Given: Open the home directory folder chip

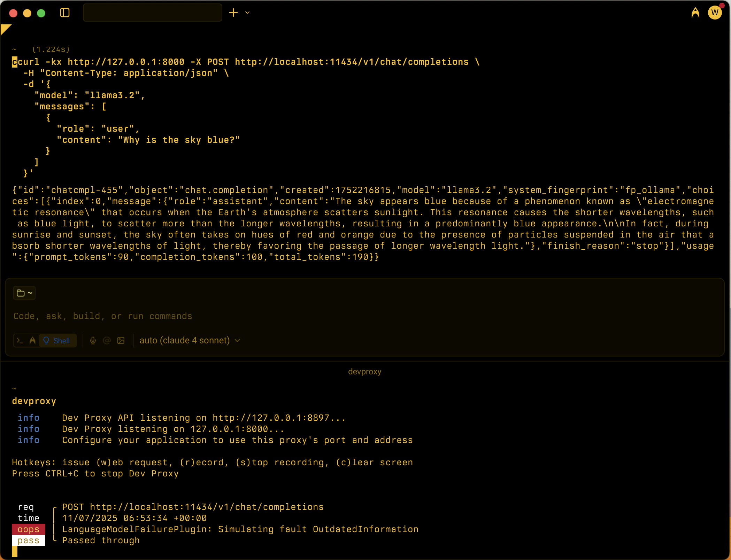Looking at the screenshot, I should 24,293.
